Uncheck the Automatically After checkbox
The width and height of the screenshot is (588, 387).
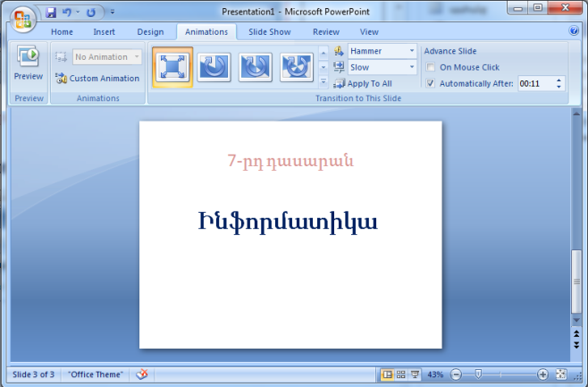pos(431,83)
